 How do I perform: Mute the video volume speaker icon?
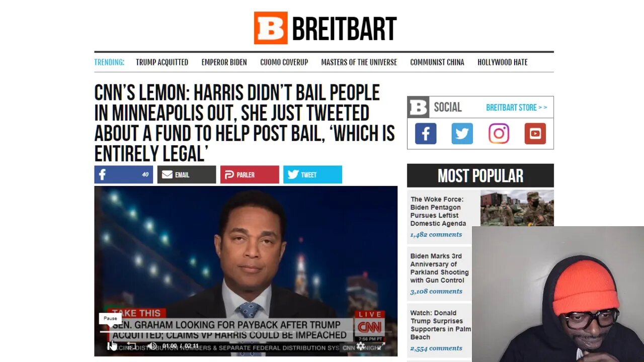pos(152,346)
